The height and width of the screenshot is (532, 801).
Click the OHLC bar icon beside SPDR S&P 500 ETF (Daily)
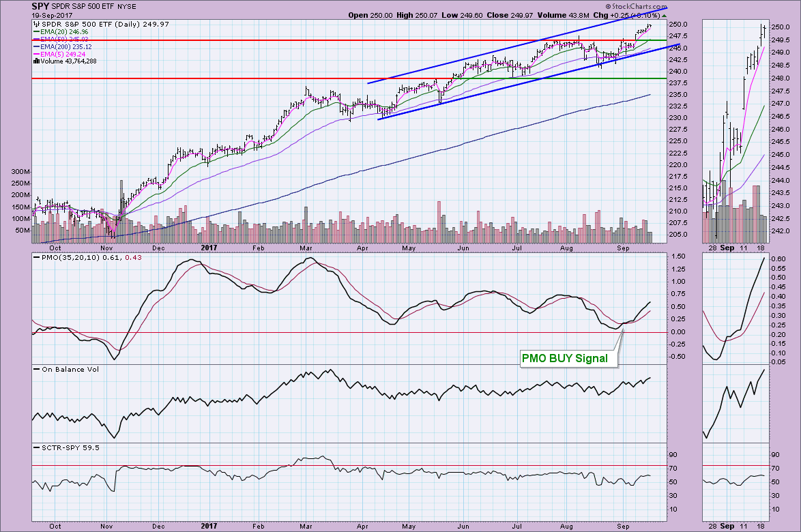(x=36, y=24)
